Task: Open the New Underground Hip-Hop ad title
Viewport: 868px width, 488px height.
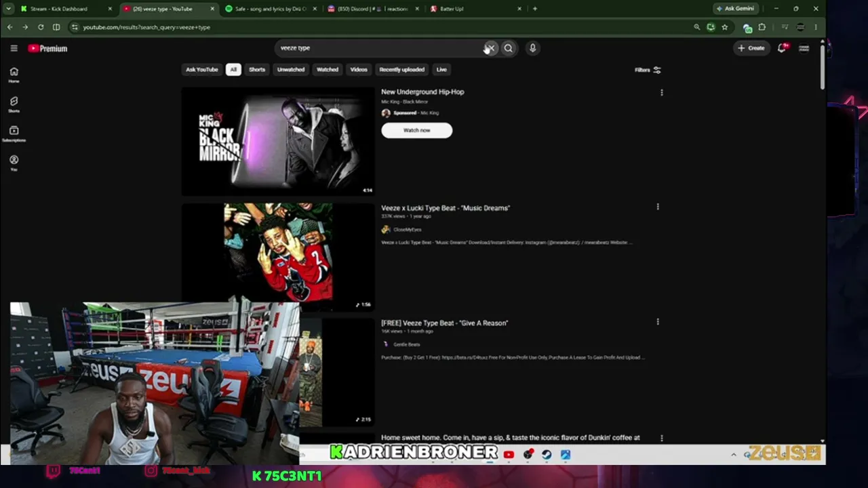Action: coord(422,92)
